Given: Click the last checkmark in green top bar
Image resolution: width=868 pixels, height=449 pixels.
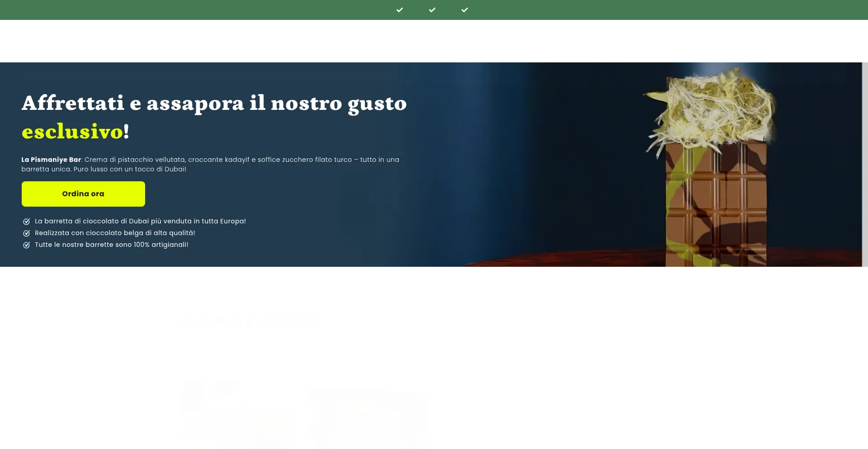Looking at the screenshot, I should coord(465,10).
